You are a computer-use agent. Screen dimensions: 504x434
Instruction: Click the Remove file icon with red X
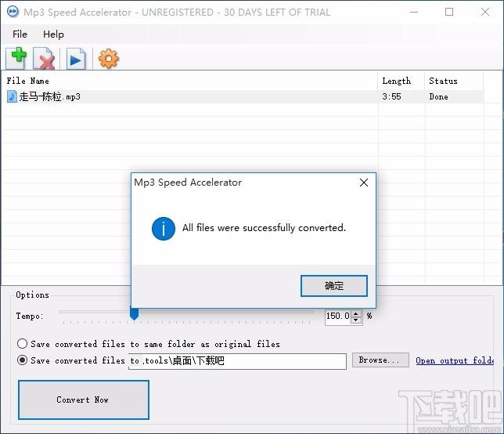pyautogui.click(x=44, y=58)
